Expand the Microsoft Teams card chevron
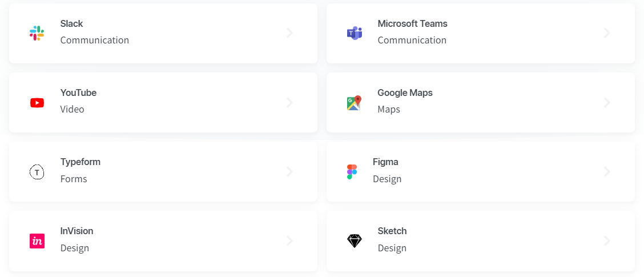 coord(607,33)
